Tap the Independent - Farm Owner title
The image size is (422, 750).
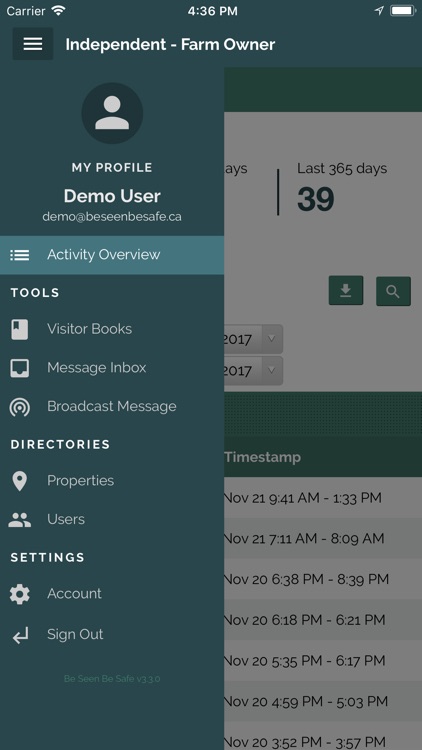tap(170, 44)
